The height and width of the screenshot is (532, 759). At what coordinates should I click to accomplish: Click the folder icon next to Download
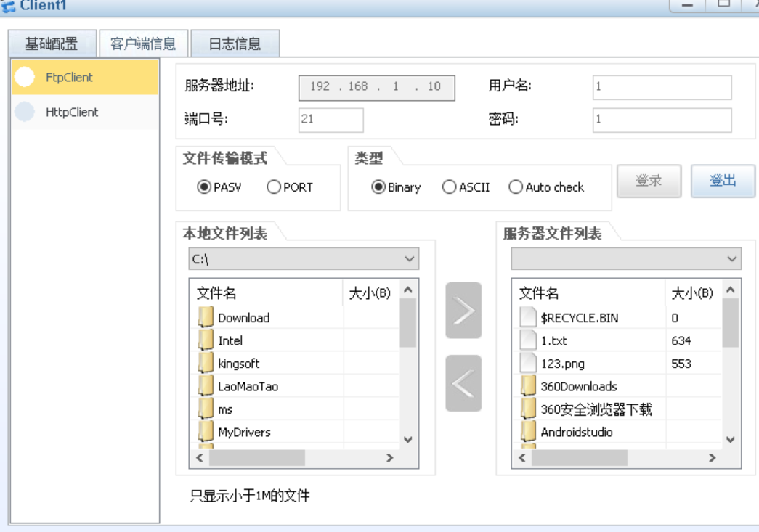[x=206, y=317]
